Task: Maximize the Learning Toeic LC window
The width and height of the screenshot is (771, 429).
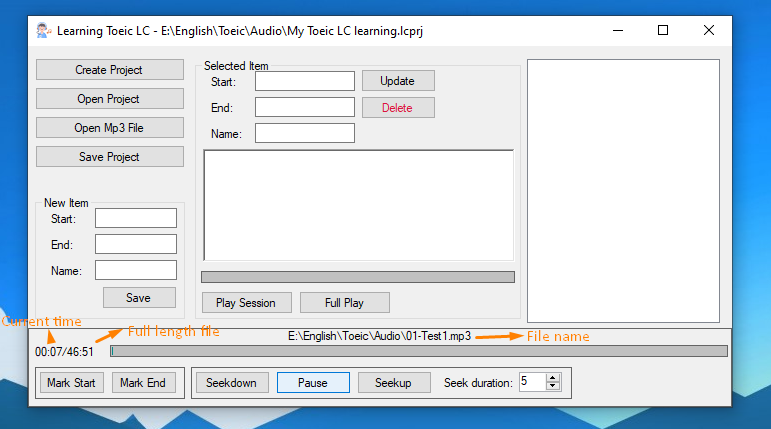Action: coord(663,31)
